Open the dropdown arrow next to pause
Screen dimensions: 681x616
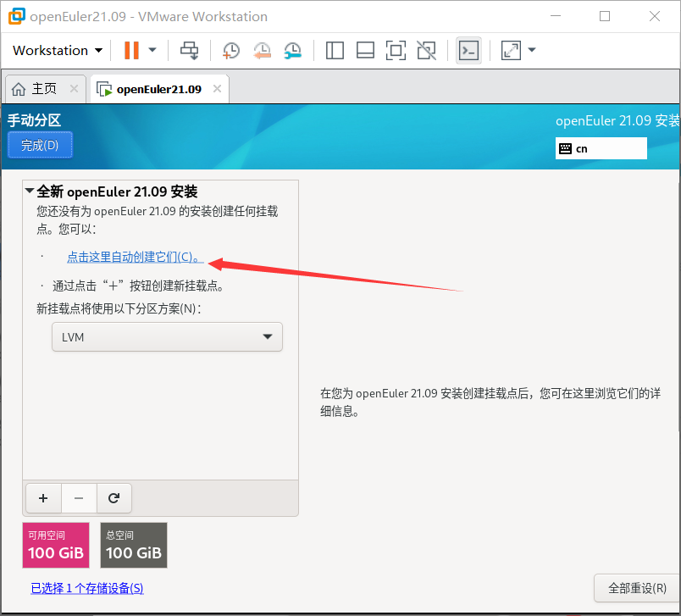click(152, 50)
